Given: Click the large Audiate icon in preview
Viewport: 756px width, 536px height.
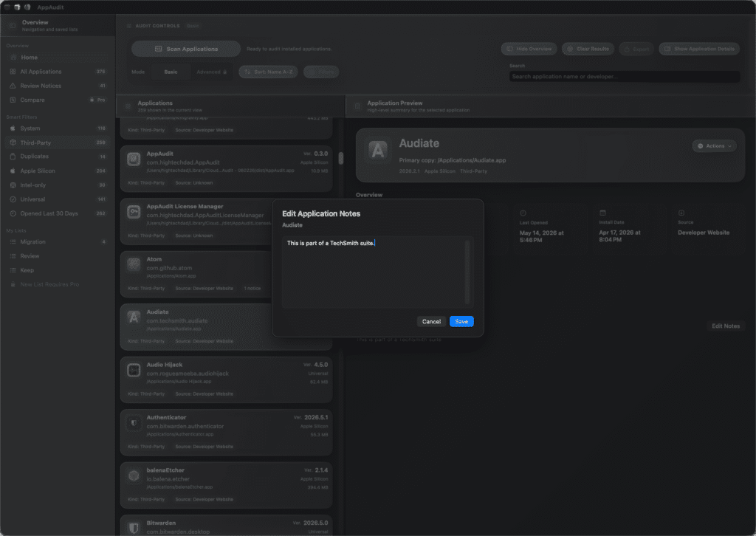Looking at the screenshot, I should [x=378, y=150].
